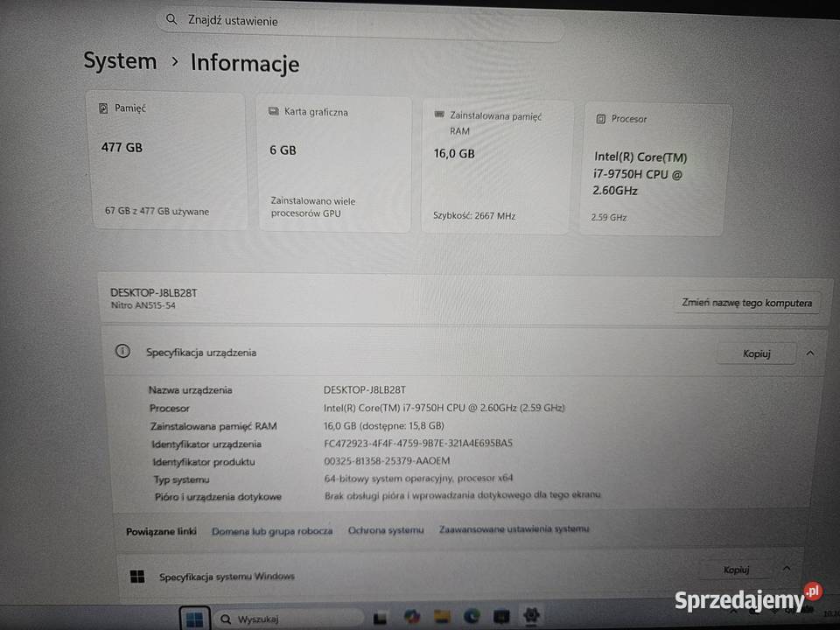840x630 pixels.
Task: Copy device specification with Kopiuj
Action: pos(756,353)
